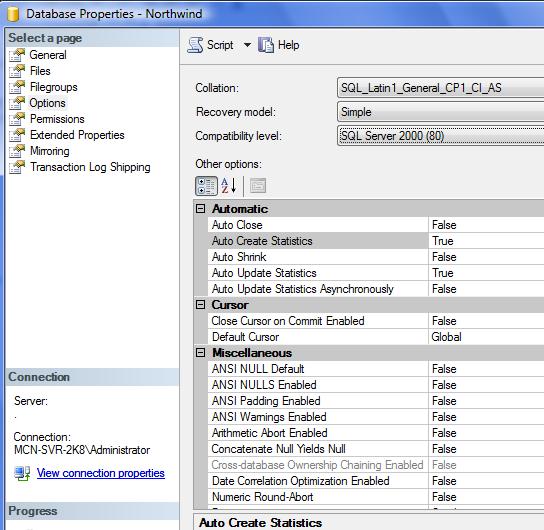Collapse the Cursor category
This screenshot has width=544, height=530.
click(x=201, y=305)
